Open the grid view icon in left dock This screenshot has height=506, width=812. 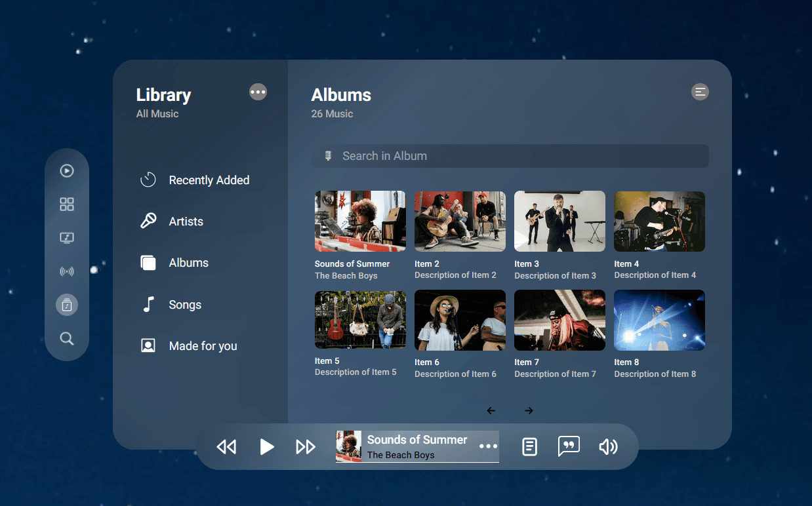click(67, 204)
